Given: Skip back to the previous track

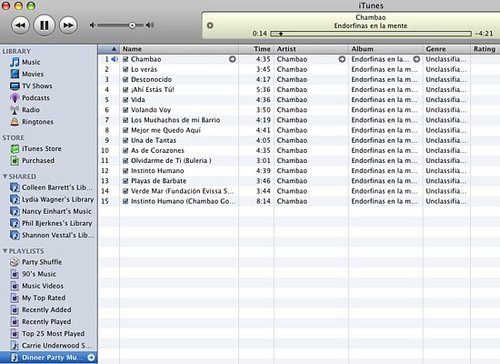Looking at the screenshot, I should coord(21,25).
